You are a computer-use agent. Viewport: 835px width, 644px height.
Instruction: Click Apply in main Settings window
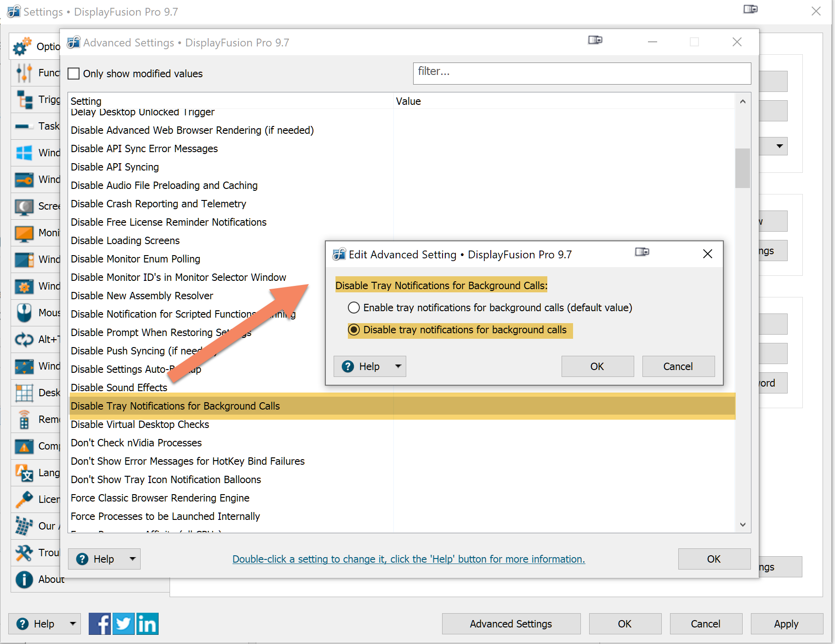coord(786,624)
